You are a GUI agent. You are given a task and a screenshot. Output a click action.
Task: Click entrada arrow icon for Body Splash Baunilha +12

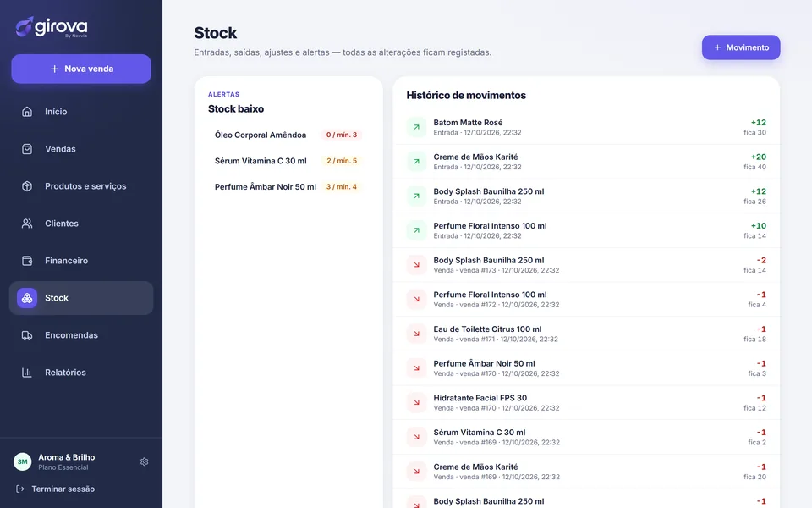pos(416,196)
